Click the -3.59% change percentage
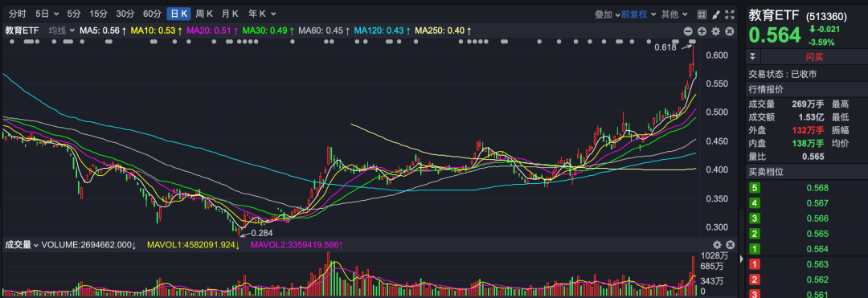The image size is (868, 298). [821, 42]
